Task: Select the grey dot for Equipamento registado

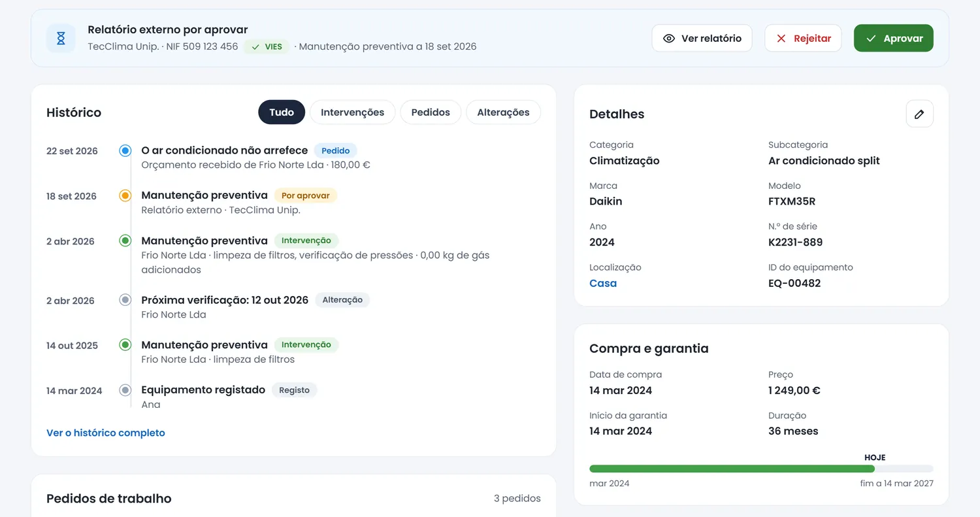Action: pos(125,390)
